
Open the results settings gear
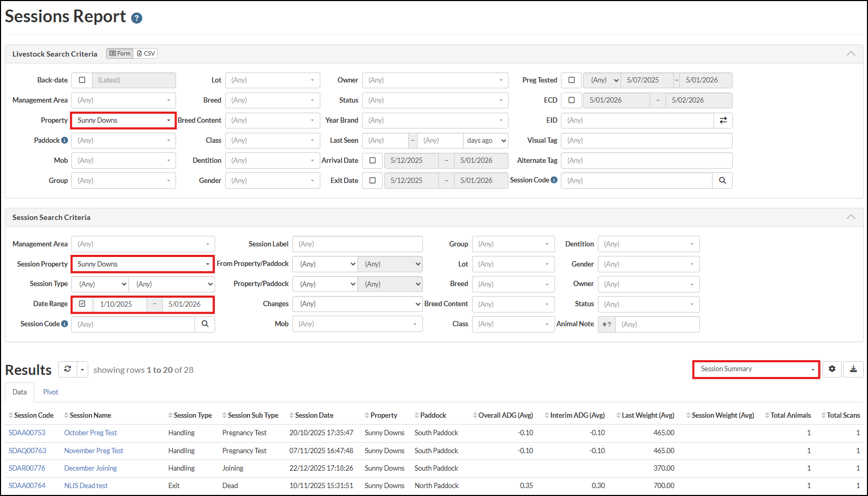pyautogui.click(x=832, y=369)
